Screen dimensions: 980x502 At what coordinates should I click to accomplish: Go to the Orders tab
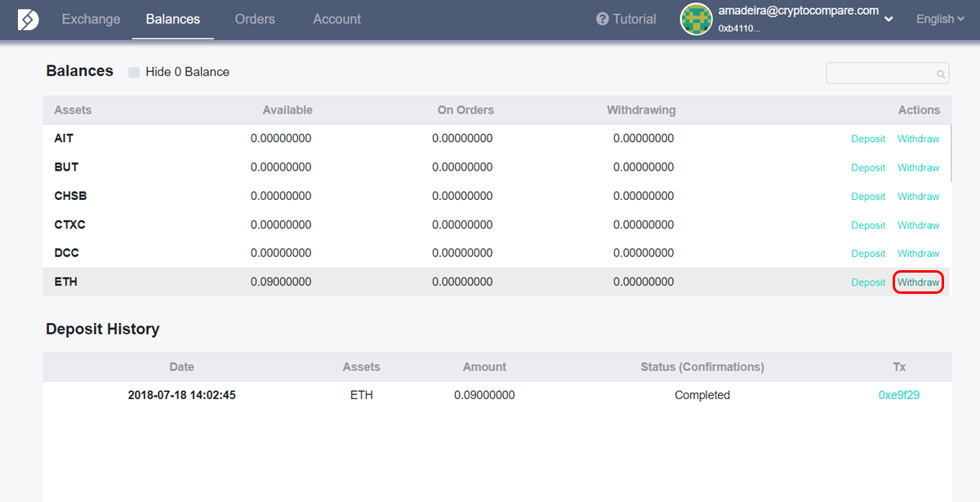click(x=255, y=19)
